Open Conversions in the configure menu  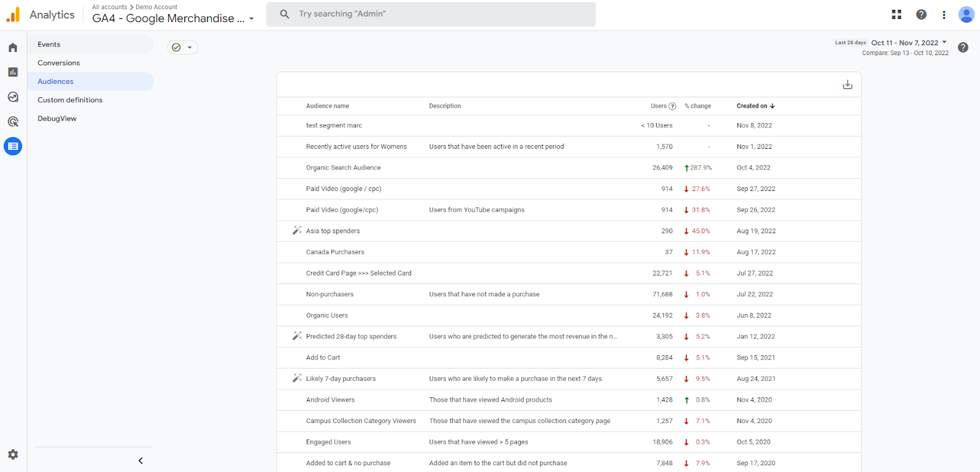(91, 63)
